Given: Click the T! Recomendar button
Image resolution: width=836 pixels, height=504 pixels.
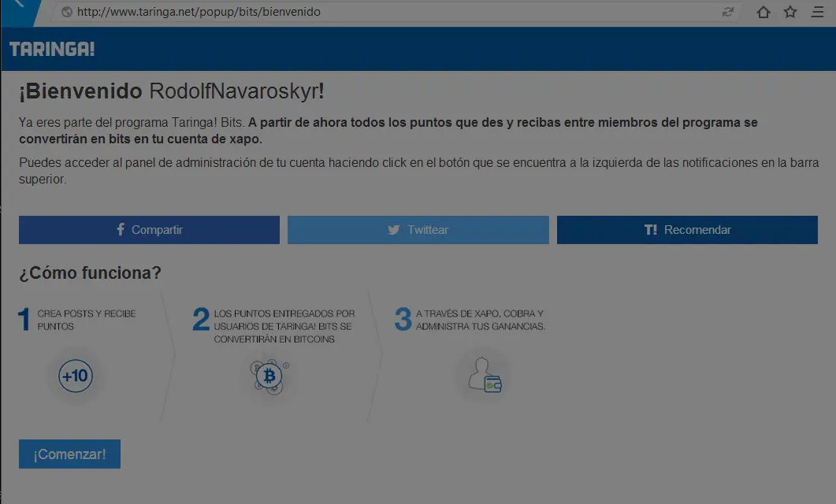Looking at the screenshot, I should coord(687,230).
